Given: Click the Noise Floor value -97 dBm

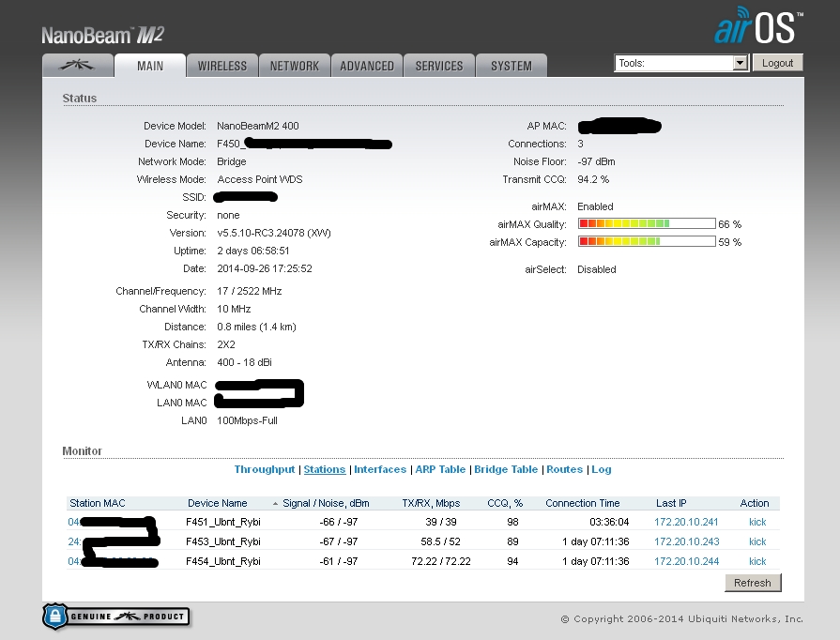Looking at the screenshot, I should pos(596,161).
